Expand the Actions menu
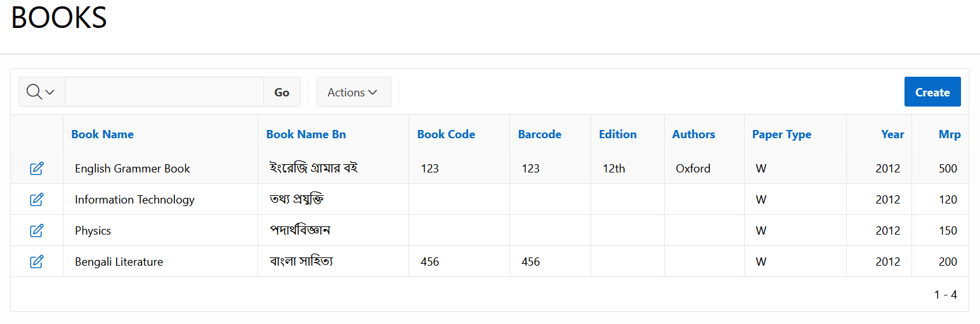980x324 pixels. coord(353,92)
